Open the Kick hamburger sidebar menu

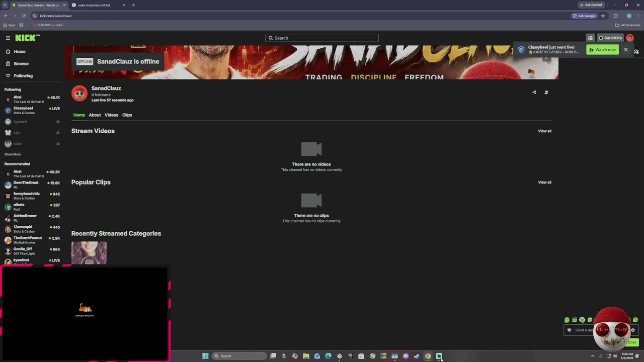[8, 38]
